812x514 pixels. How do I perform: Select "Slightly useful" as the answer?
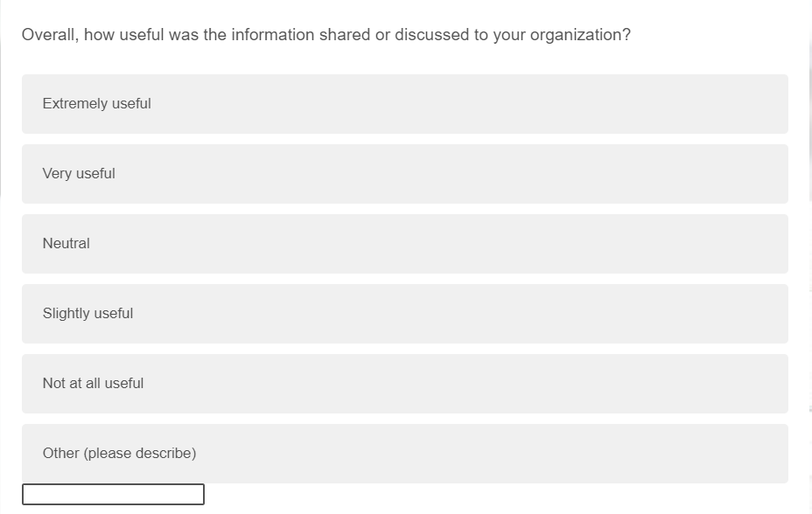click(404, 314)
